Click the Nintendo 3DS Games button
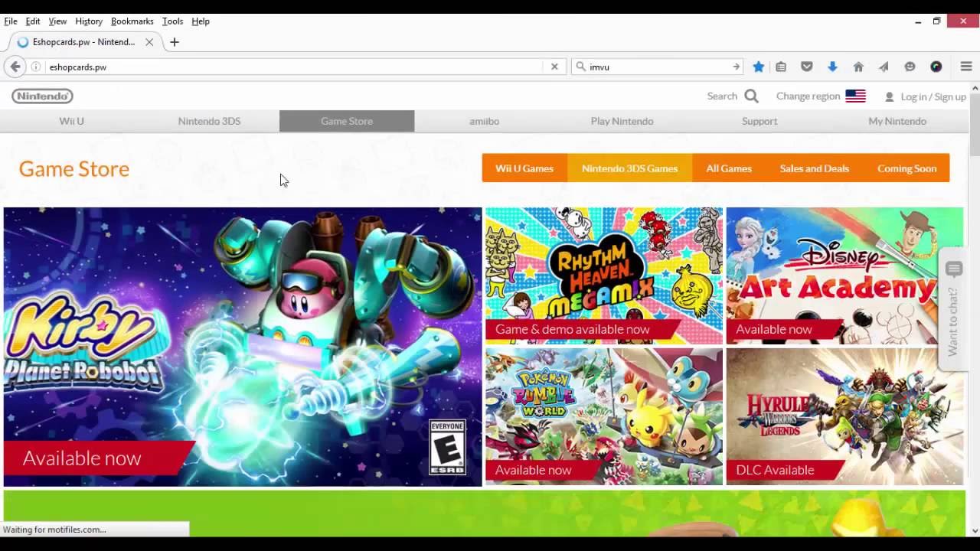 coord(629,168)
